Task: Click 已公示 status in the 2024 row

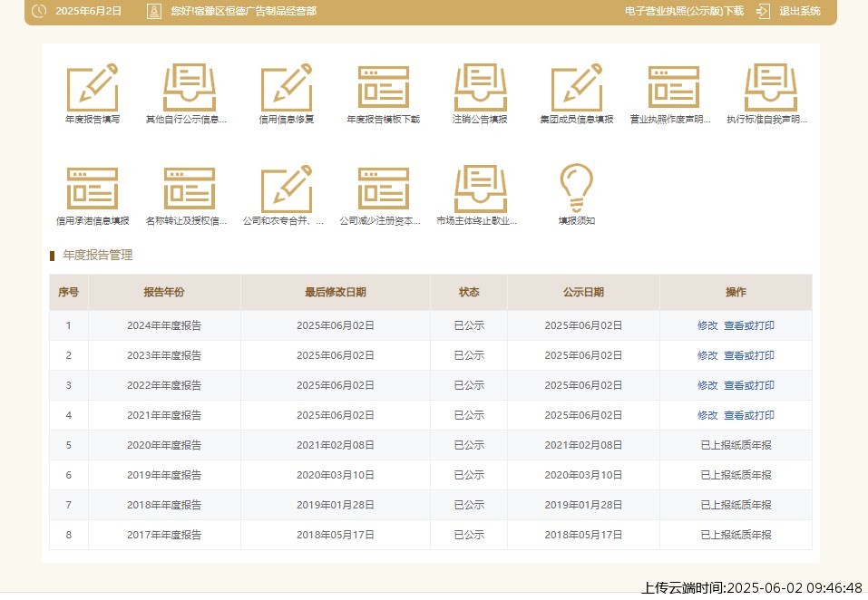Action: point(469,325)
